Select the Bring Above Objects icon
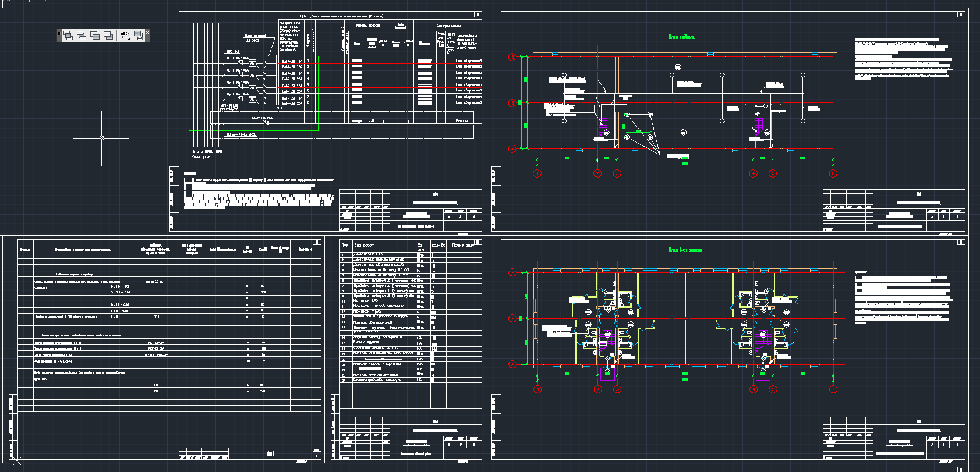Image resolution: width=980 pixels, height=472 pixels. 95,36
